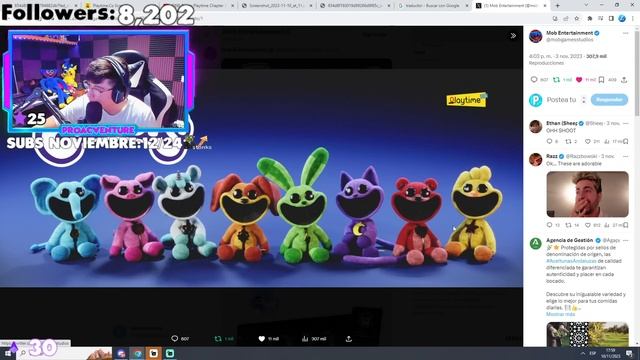Screen dimensions: 640x360
Task: Click share icon in the bottom image bar
Action: point(349,338)
